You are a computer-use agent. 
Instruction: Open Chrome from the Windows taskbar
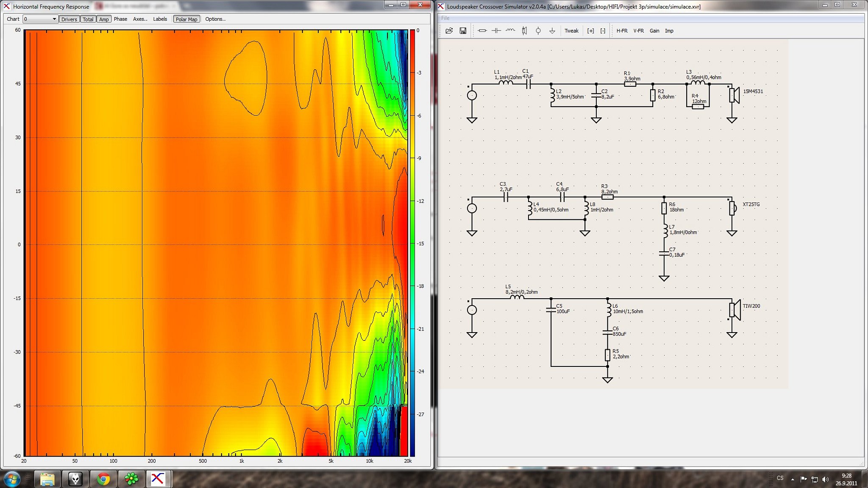103,479
